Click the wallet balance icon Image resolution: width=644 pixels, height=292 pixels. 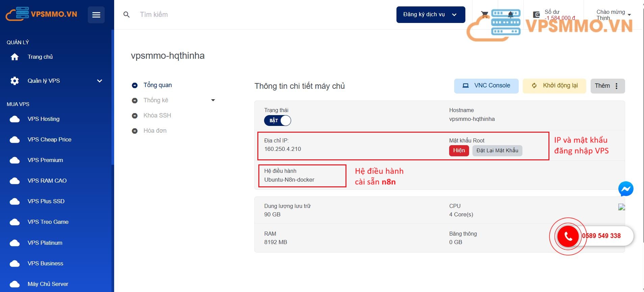coord(536,15)
